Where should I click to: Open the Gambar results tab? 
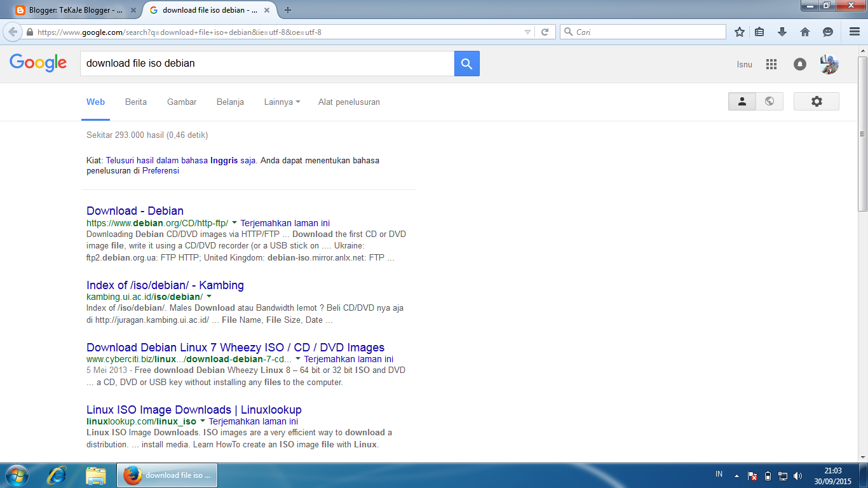(182, 102)
